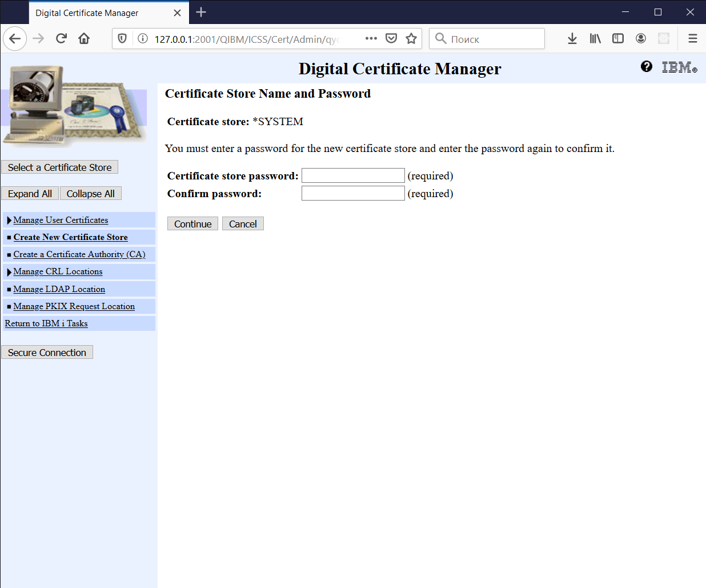Expand Manage CRL Locations arrow

pos(9,272)
